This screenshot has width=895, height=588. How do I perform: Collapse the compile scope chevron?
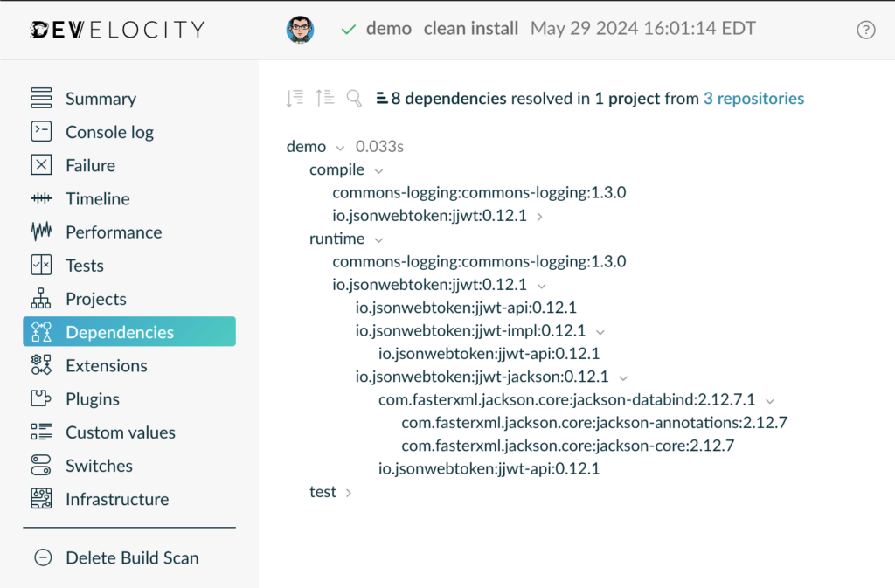pyautogui.click(x=378, y=170)
